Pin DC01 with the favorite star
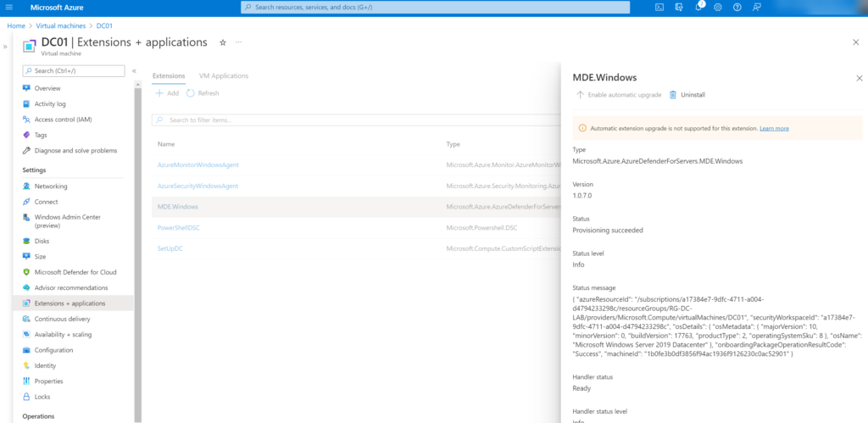Viewport: 868px width, 423px height. [x=223, y=42]
